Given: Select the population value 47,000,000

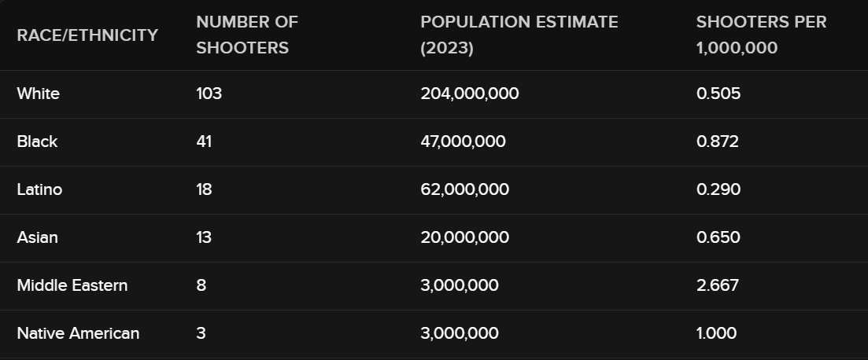Looking at the screenshot, I should coord(463,142).
